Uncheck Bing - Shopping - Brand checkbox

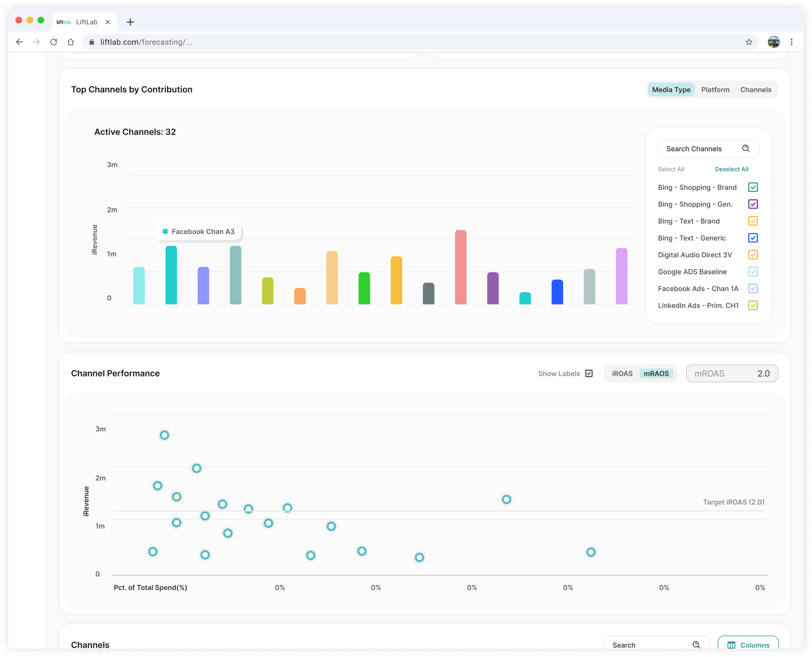(x=753, y=187)
